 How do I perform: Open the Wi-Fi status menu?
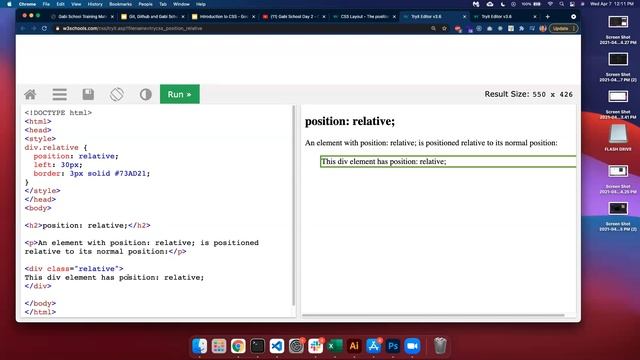(x=550, y=4)
